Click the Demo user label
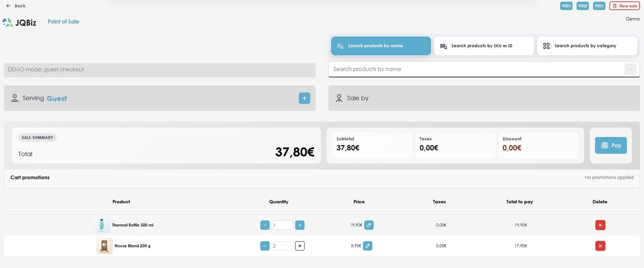 (x=633, y=19)
